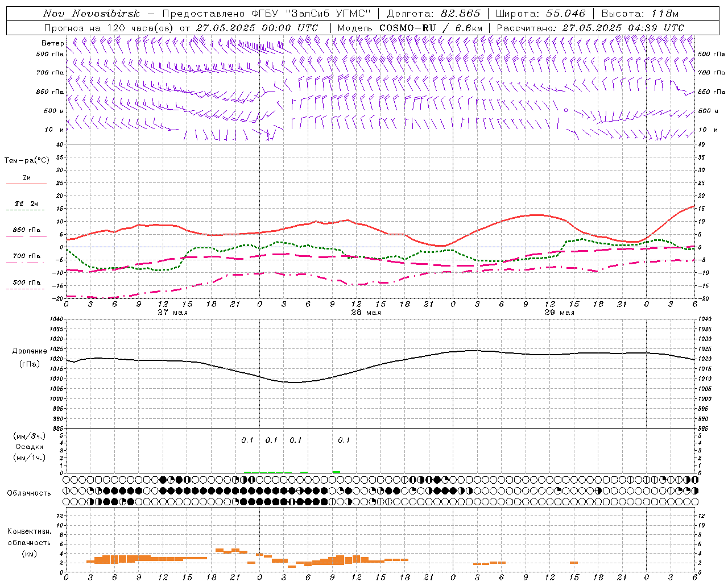Click the Долгота: 82.865 value
728x582 pixels.
(x=433, y=14)
